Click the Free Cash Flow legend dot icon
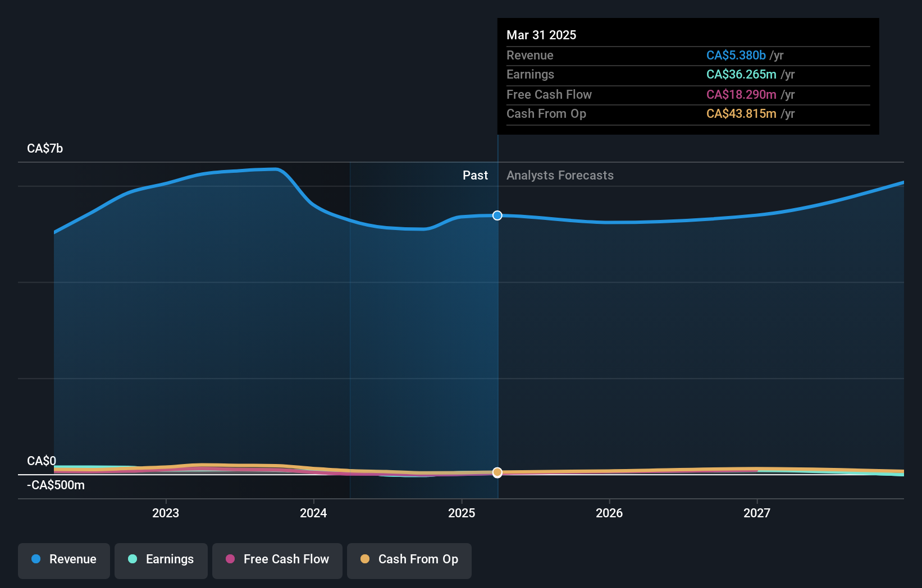The image size is (922, 588). [x=230, y=559]
